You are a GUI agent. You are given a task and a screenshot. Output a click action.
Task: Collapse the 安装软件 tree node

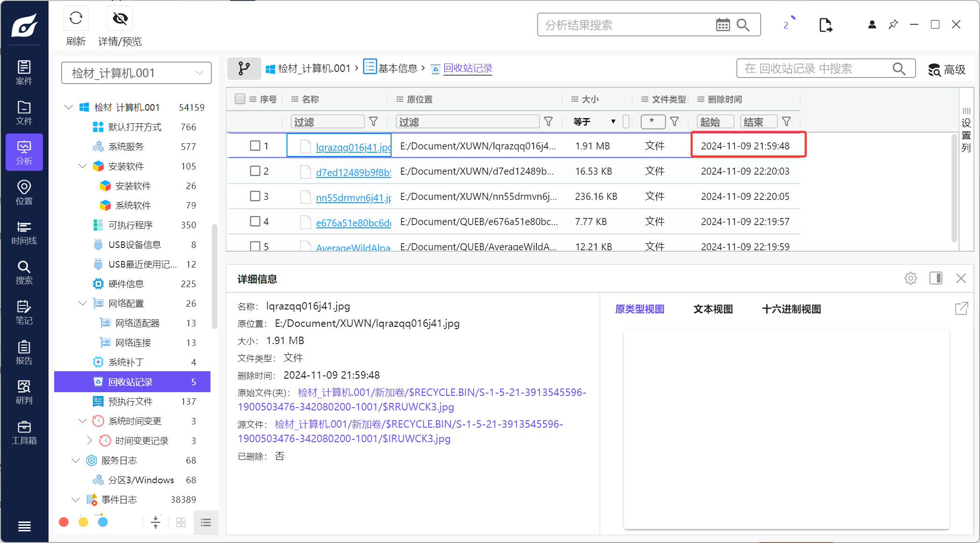[x=83, y=166]
